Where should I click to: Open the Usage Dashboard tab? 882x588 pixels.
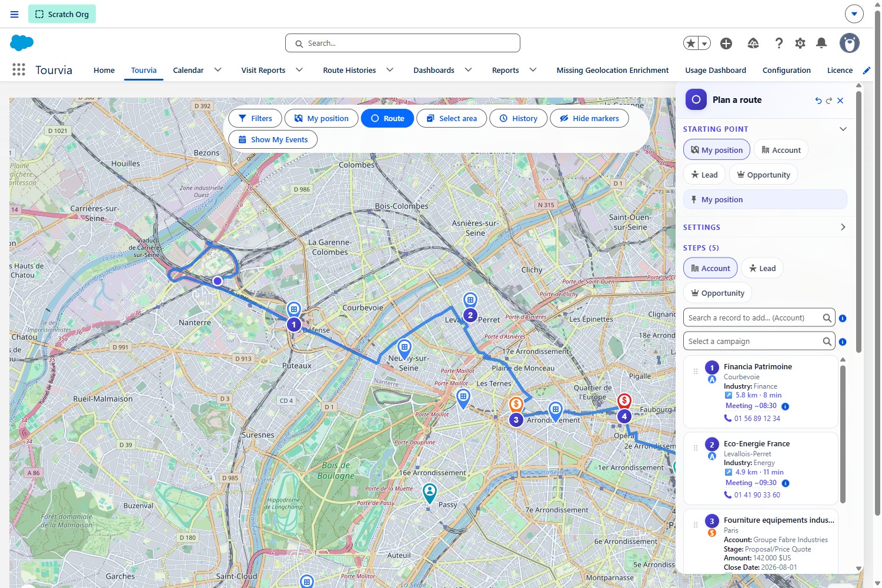click(716, 70)
